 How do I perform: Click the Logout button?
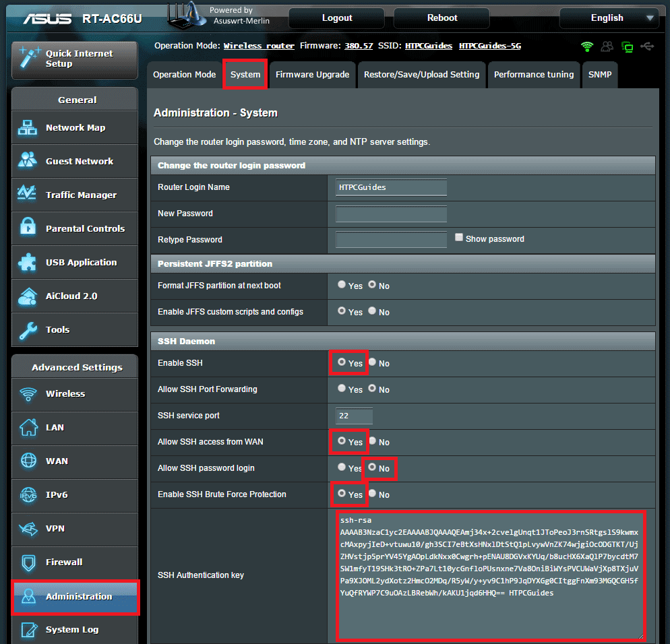point(337,18)
